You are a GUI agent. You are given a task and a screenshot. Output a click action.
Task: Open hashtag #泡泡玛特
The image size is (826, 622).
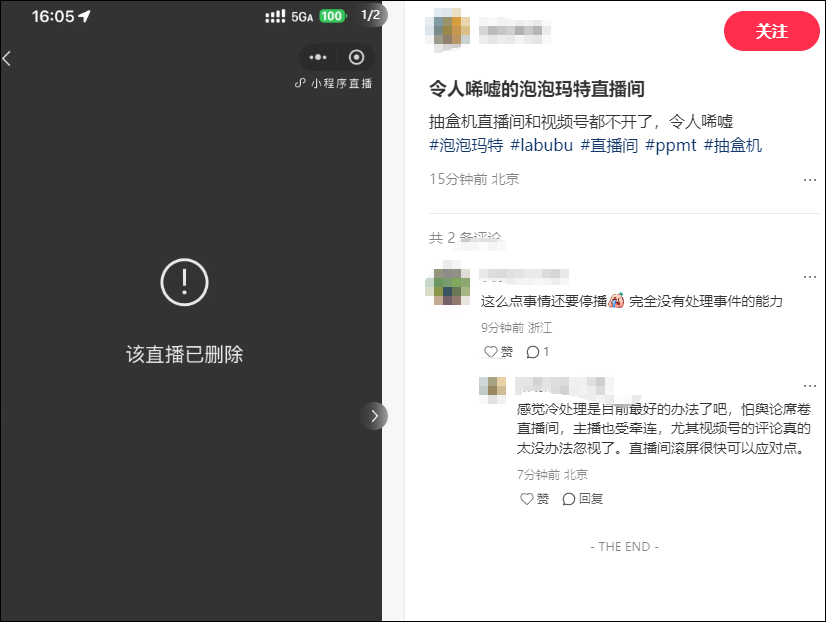point(466,145)
